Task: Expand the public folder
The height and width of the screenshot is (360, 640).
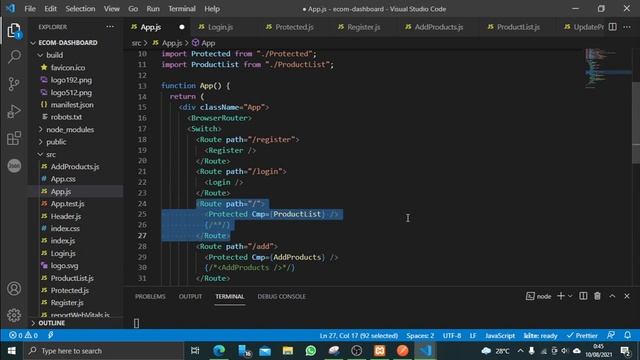Action: click(x=56, y=142)
